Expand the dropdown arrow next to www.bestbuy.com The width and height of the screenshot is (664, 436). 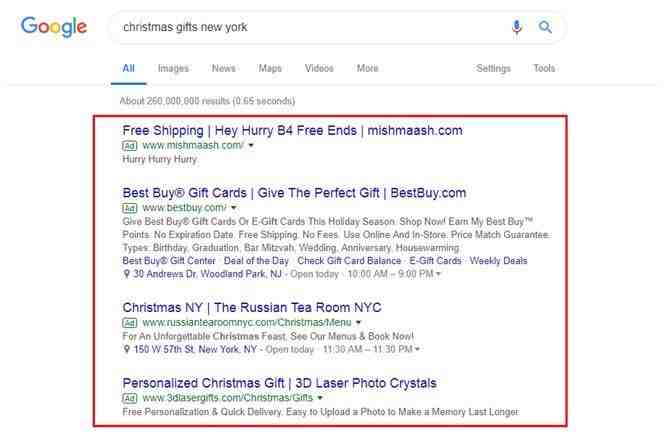tap(234, 208)
